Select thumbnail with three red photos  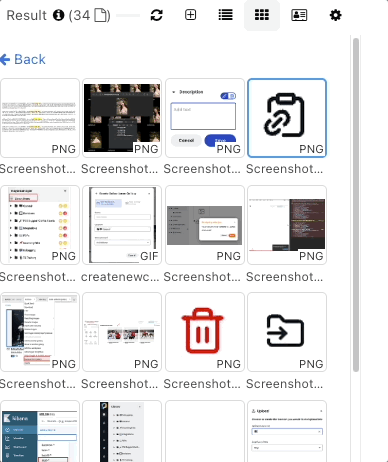point(122,332)
